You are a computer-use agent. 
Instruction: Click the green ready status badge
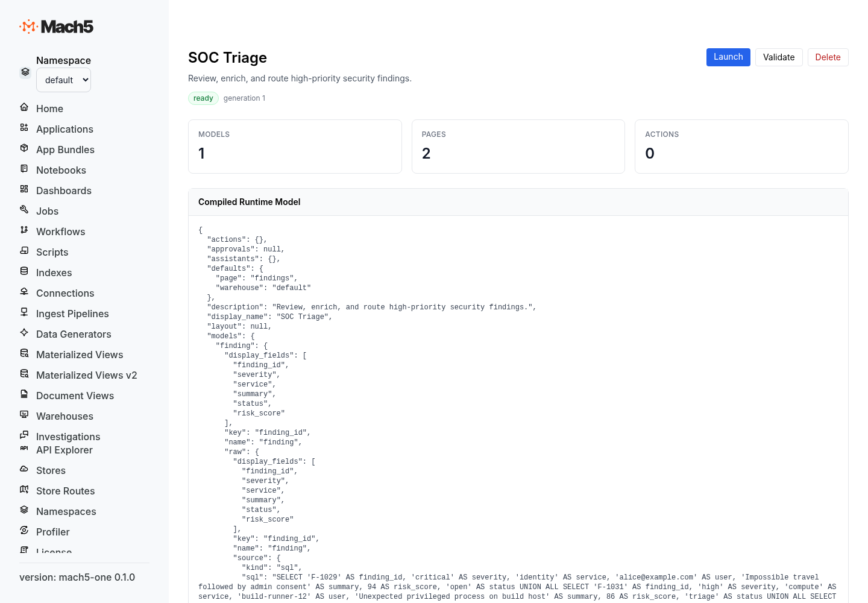[x=203, y=98]
